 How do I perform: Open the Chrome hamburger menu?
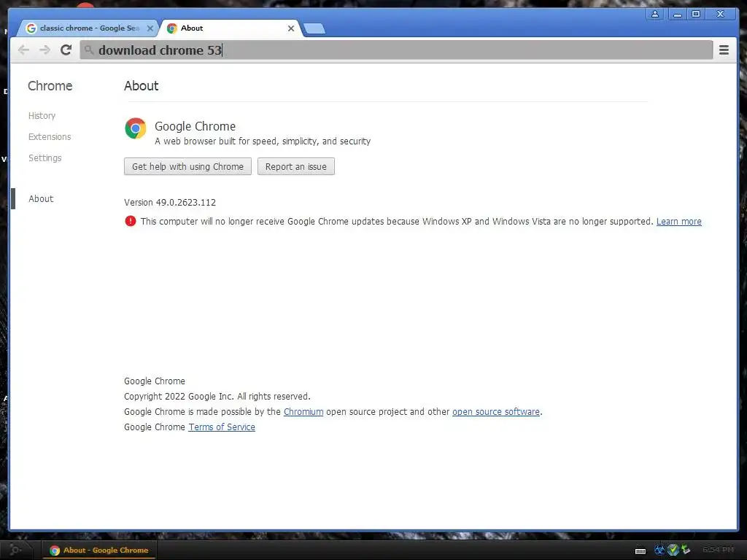pyautogui.click(x=724, y=50)
